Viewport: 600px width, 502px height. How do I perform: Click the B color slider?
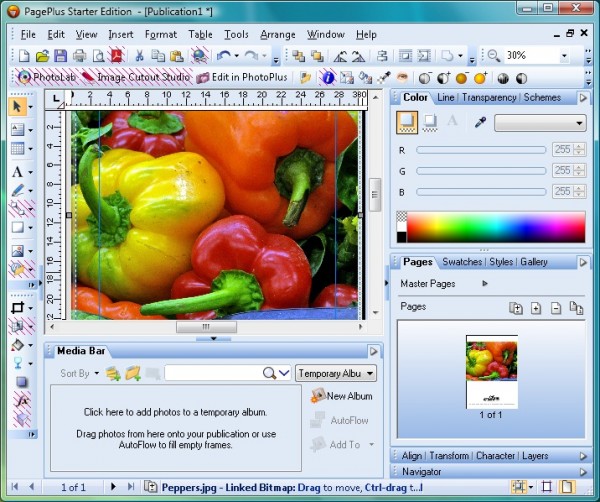(x=481, y=192)
